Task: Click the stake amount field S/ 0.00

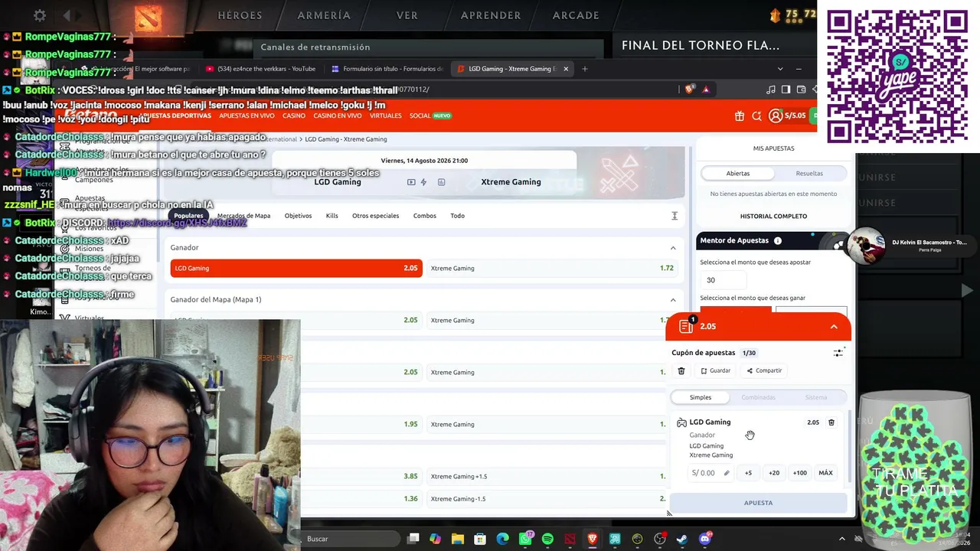Action: click(710, 473)
